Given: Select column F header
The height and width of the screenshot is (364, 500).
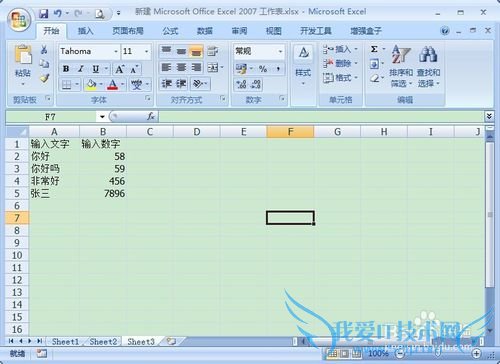Looking at the screenshot, I should click(x=290, y=132).
